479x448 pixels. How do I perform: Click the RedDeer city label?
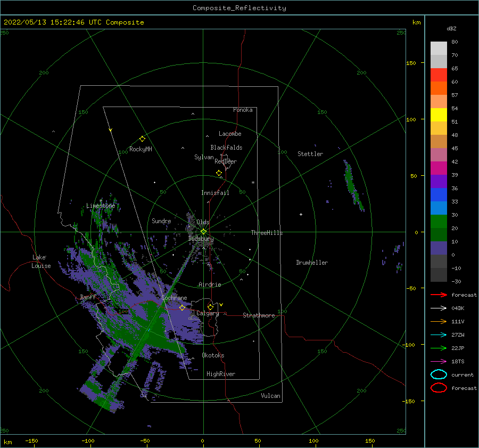226,161
